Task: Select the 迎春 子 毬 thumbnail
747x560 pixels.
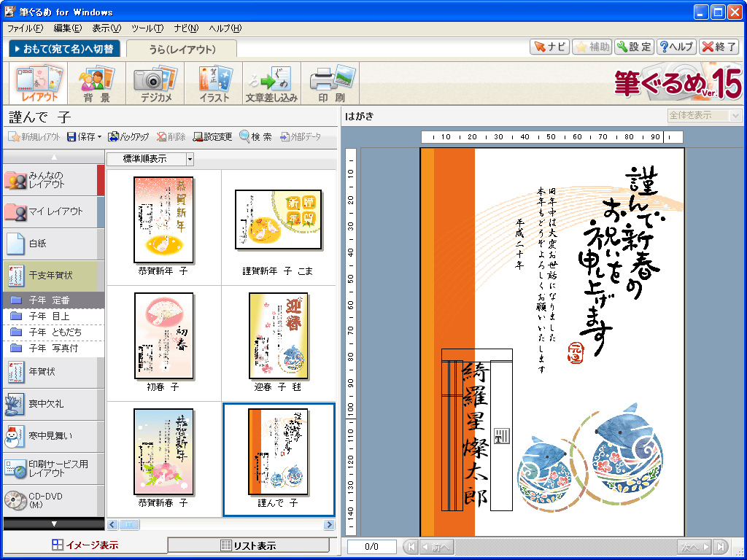Action: [278, 343]
